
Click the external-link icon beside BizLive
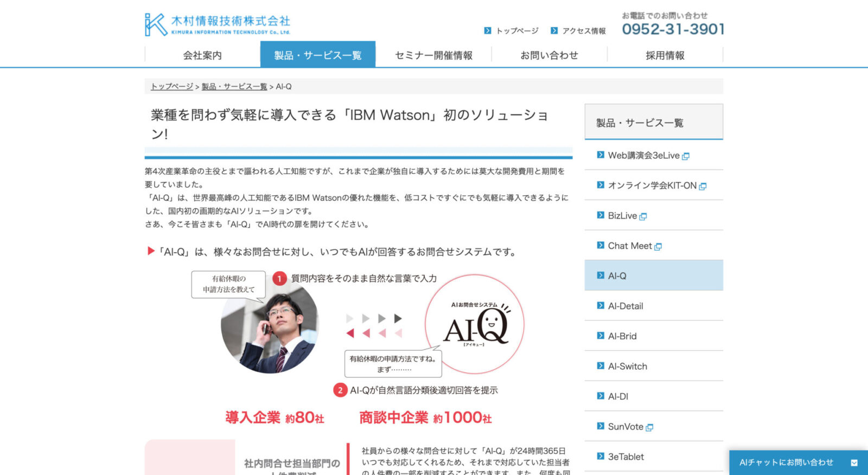(x=643, y=216)
